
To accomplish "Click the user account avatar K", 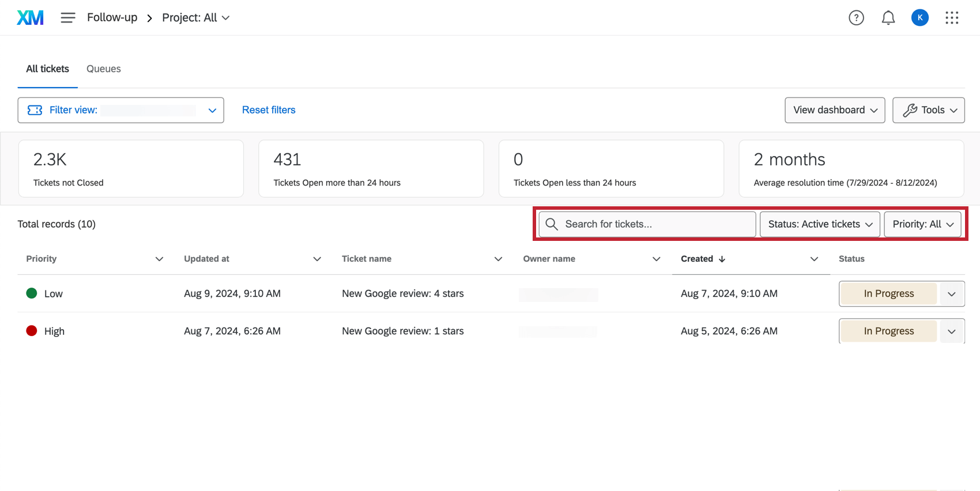I will click(919, 18).
